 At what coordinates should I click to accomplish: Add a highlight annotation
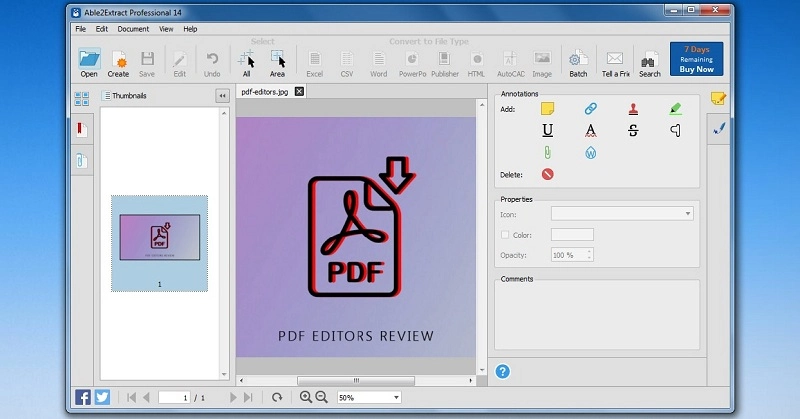pos(675,108)
